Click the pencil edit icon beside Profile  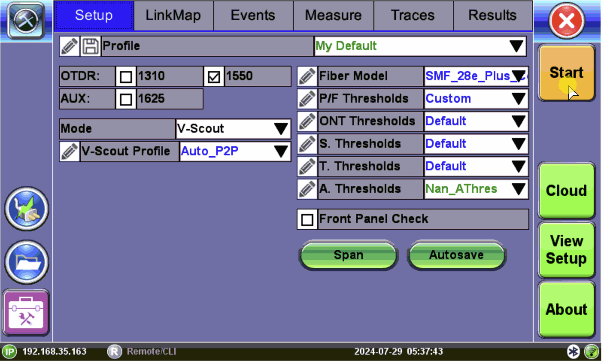[x=70, y=46]
